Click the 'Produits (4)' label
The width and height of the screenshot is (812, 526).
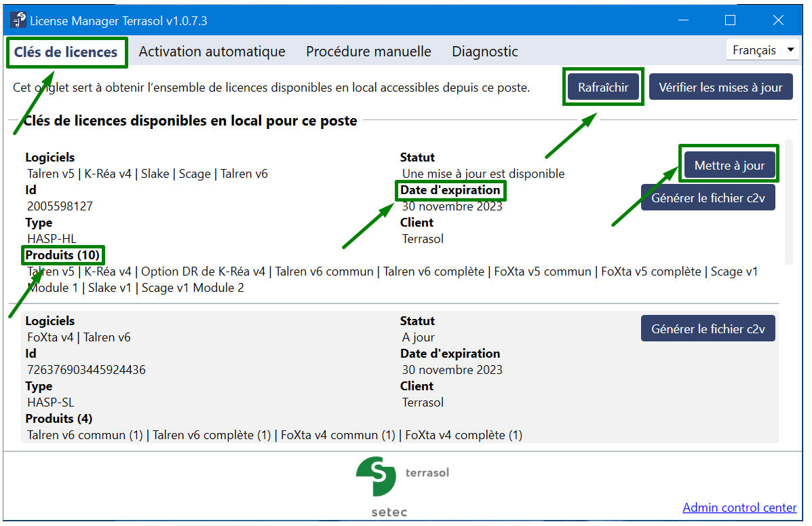(59, 419)
